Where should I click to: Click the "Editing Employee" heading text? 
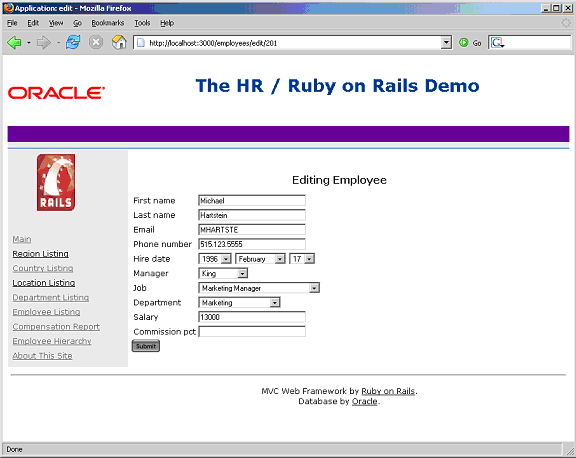click(339, 180)
